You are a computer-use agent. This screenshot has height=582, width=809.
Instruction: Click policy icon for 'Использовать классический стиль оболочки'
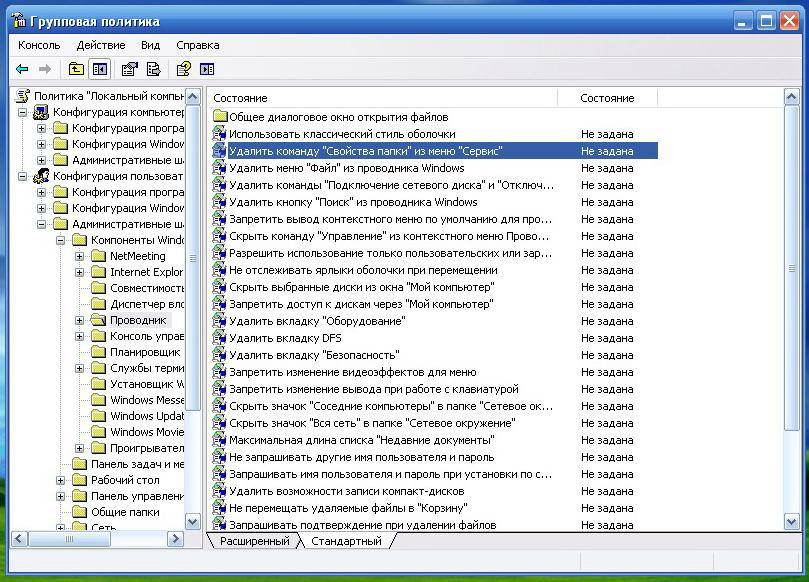click(219, 134)
